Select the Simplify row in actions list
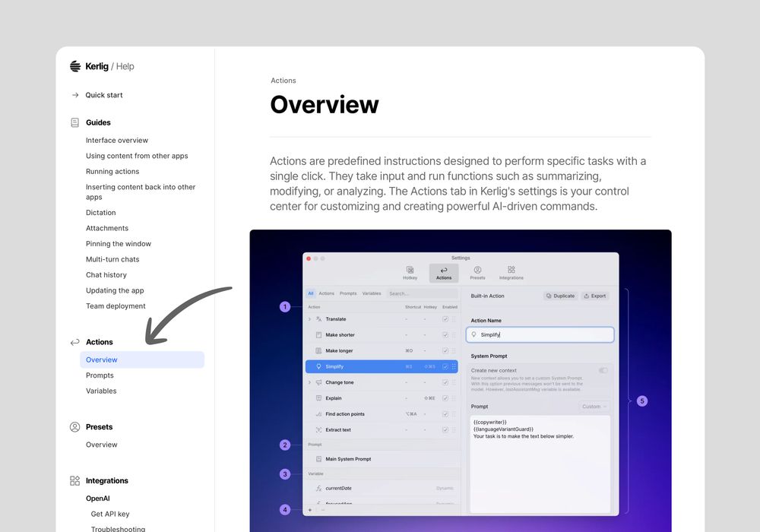The height and width of the screenshot is (532, 760). pyautogui.click(x=382, y=367)
